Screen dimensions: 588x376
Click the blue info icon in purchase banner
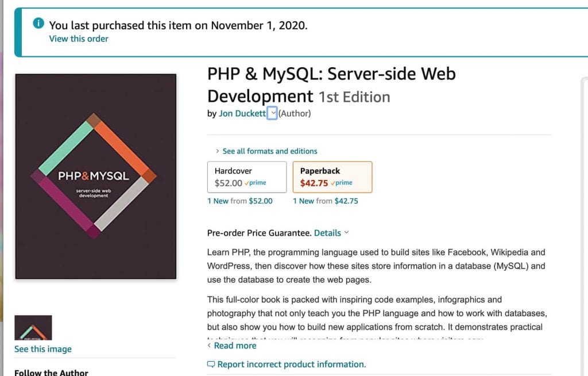(38, 23)
